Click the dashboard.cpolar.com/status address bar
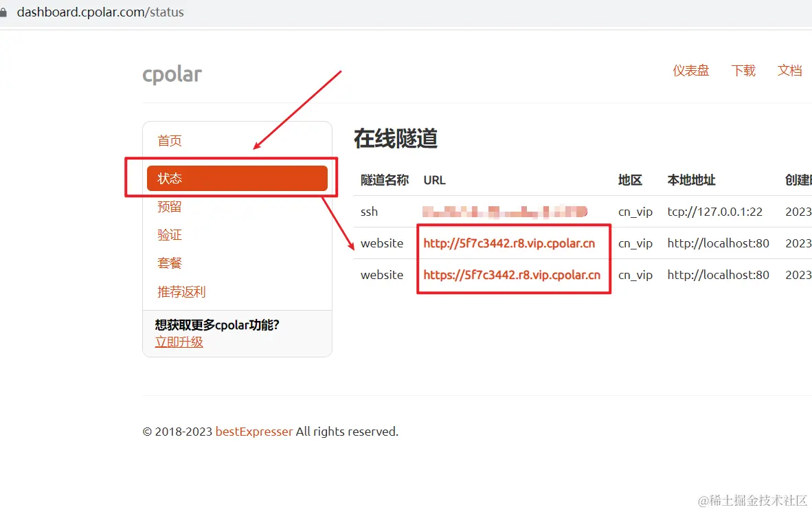The width and height of the screenshot is (812, 512). 100,12
